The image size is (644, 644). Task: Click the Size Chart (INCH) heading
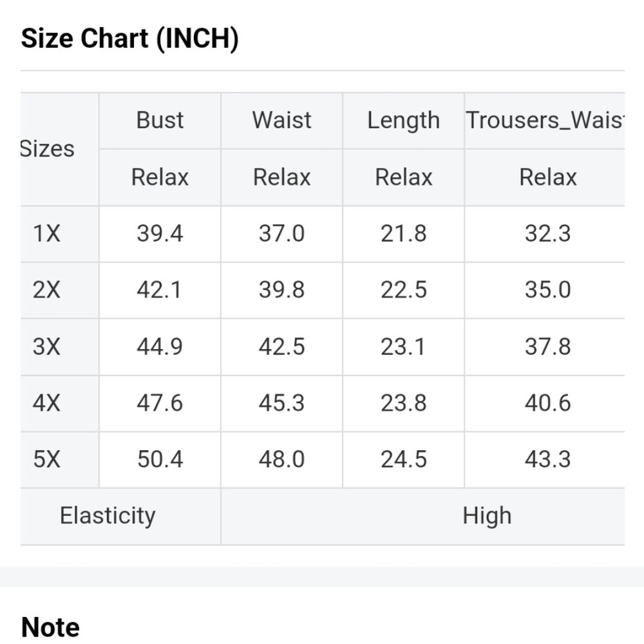coord(129,39)
